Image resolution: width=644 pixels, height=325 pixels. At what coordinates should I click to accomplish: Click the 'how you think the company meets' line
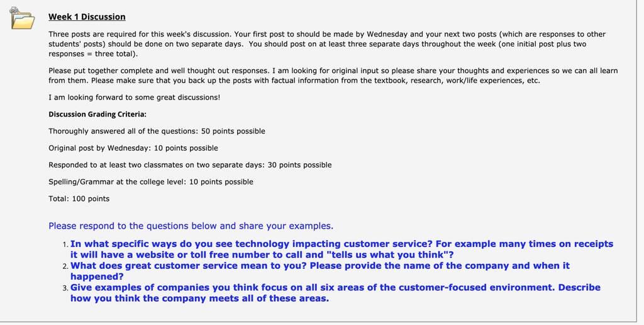point(199,299)
